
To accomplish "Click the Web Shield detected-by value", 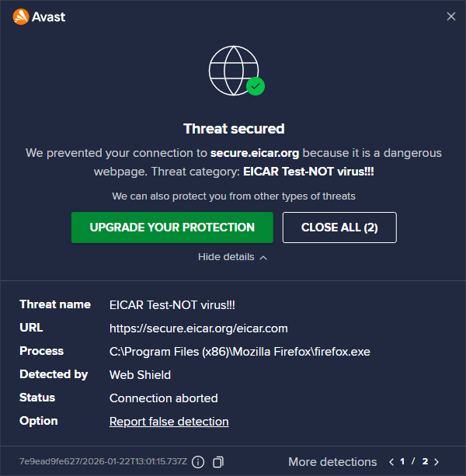I will pos(140,375).
